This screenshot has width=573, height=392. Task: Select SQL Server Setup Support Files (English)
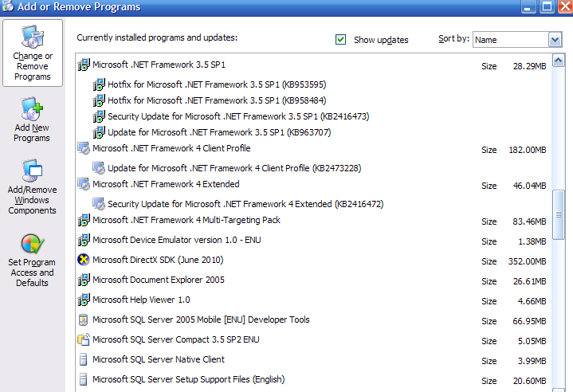[x=189, y=379]
